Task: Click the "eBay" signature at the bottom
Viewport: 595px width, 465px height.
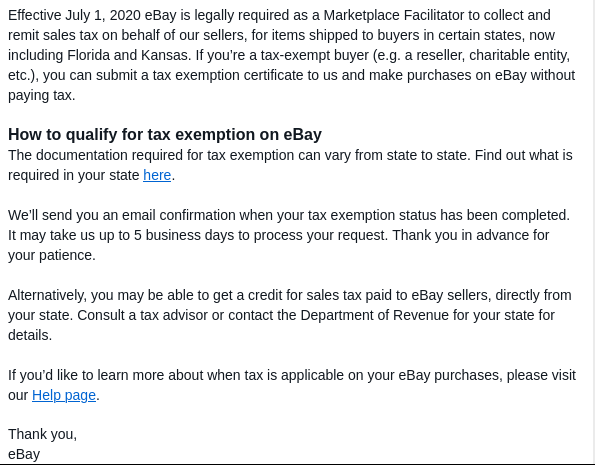Action: coord(24,454)
